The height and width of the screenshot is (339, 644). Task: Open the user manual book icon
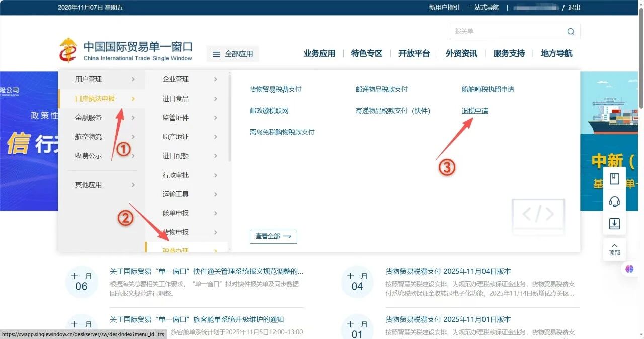pos(614,179)
